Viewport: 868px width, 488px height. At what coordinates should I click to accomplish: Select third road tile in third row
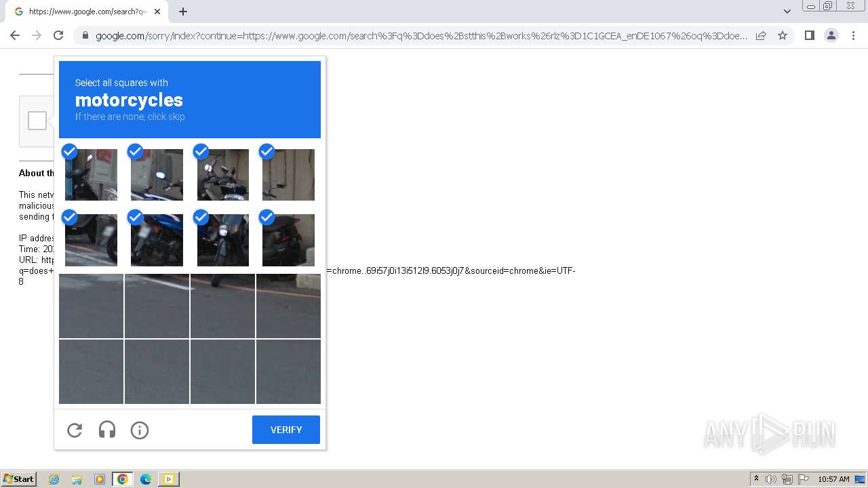[x=222, y=306]
